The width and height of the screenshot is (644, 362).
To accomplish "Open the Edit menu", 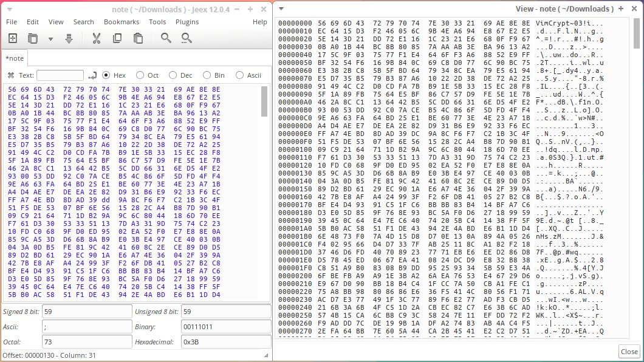I will 32,22.
